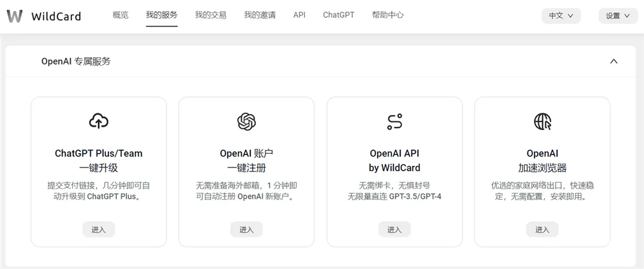The height and width of the screenshot is (269, 644).
Task: Click the cloud upload icon for ChatGPT Plus/Team
Action: (99, 121)
